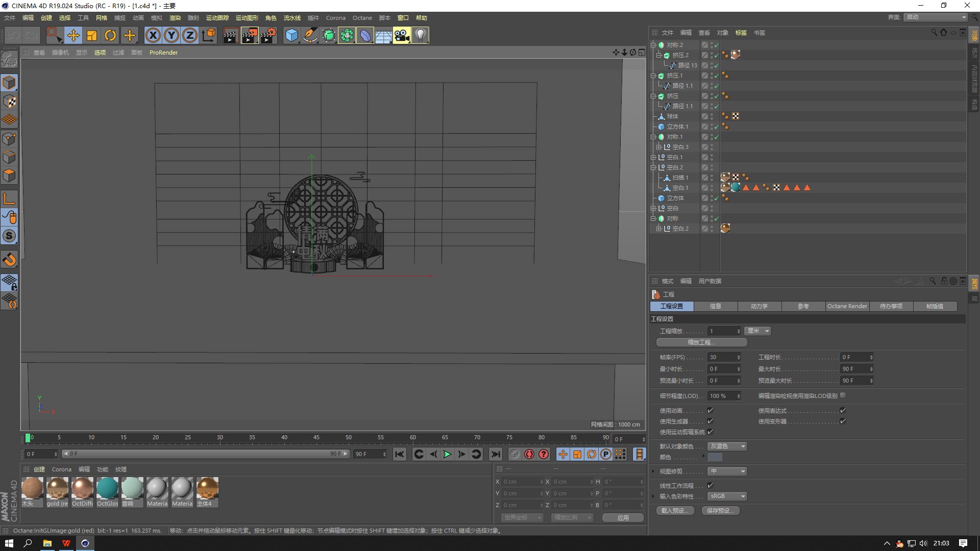
Task: Open render settings icon
Action: pyautogui.click(x=268, y=35)
